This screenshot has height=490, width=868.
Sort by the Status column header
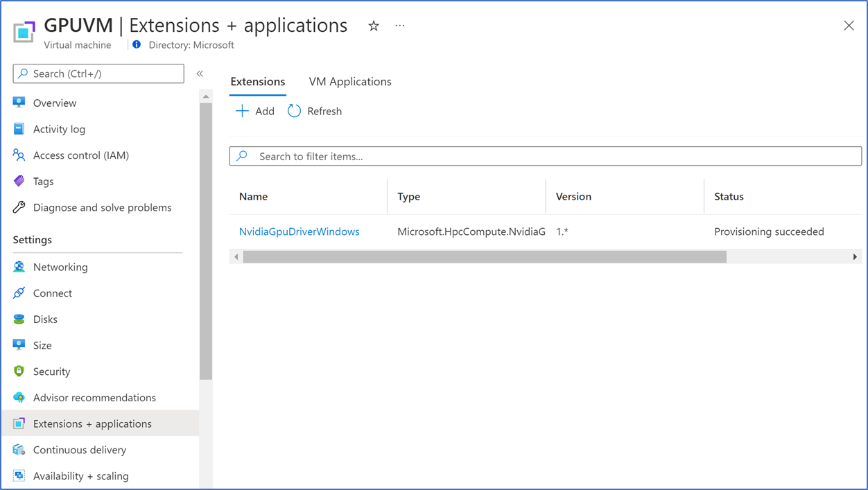pyautogui.click(x=729, y=196)
